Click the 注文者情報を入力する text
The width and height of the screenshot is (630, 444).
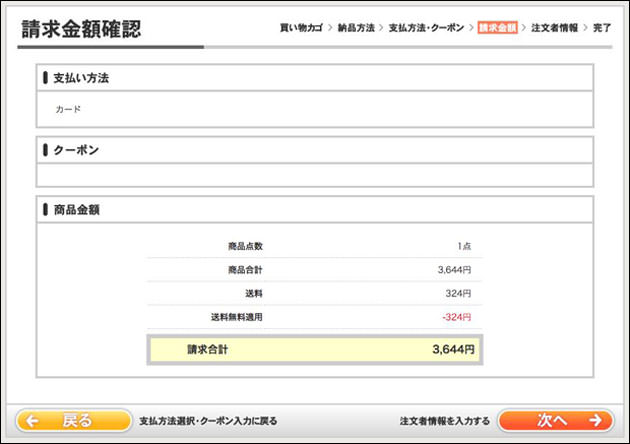(x=445, y=421)
